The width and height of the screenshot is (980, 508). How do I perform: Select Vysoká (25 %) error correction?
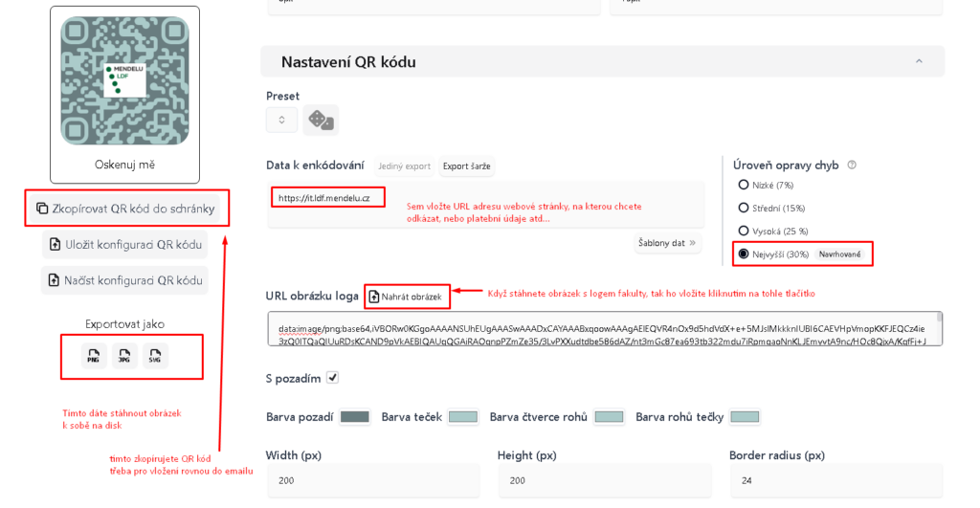point(743,231)
